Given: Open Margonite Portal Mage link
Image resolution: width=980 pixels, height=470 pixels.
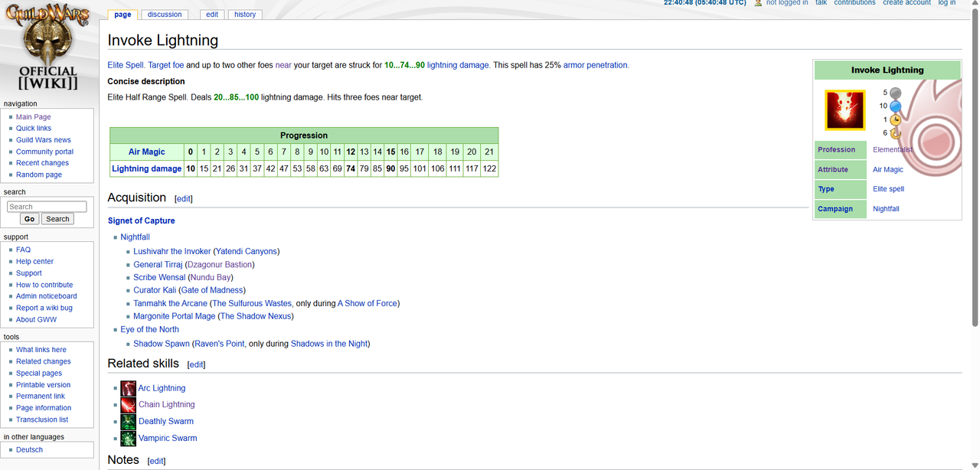Looking at the screenshot, I should 175,316.
